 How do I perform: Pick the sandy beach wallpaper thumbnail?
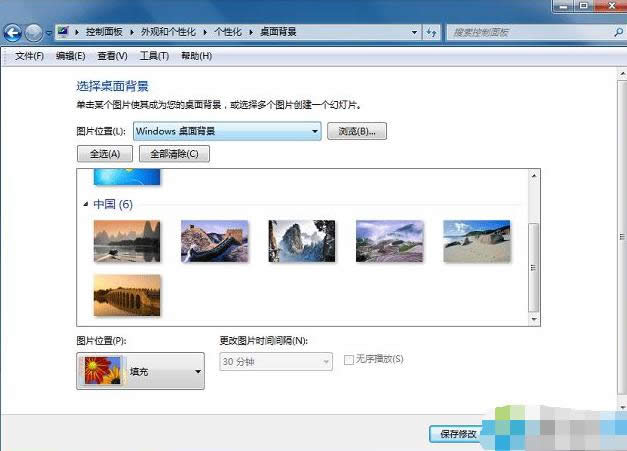(x=476, y=241)
